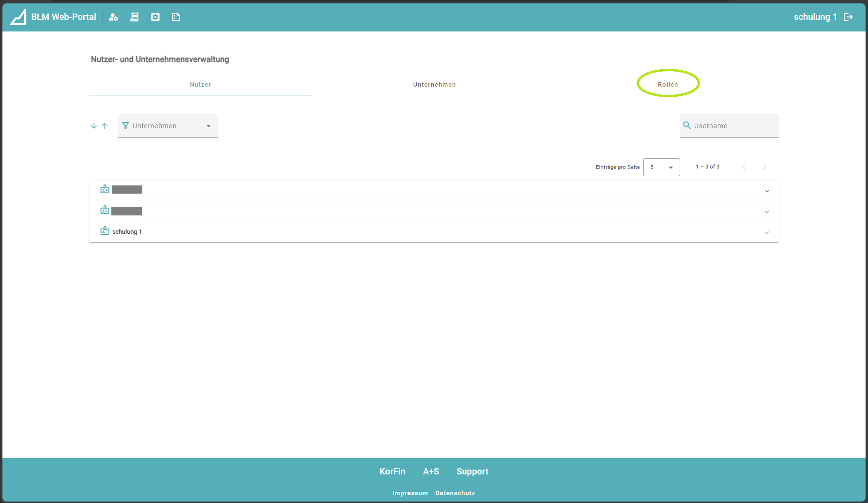The height and width of the screenshot is (503, 868).
Task: Expand the first user row chevron
Action: 766,191
